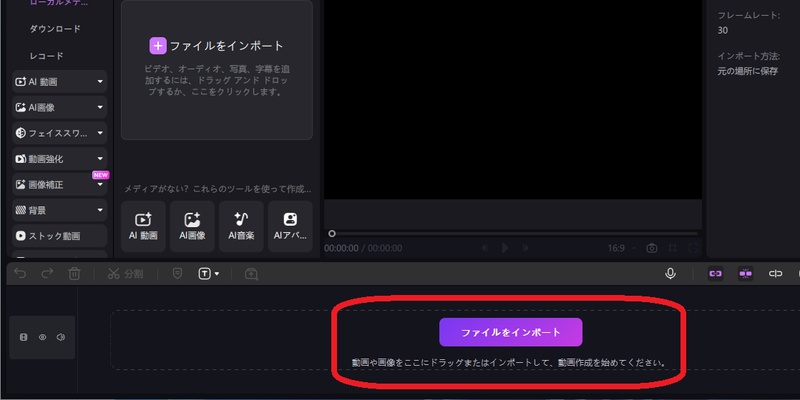Toggle the purple magnetic snap icon
This screenshot has height=400, width=800.
point(745,274)
